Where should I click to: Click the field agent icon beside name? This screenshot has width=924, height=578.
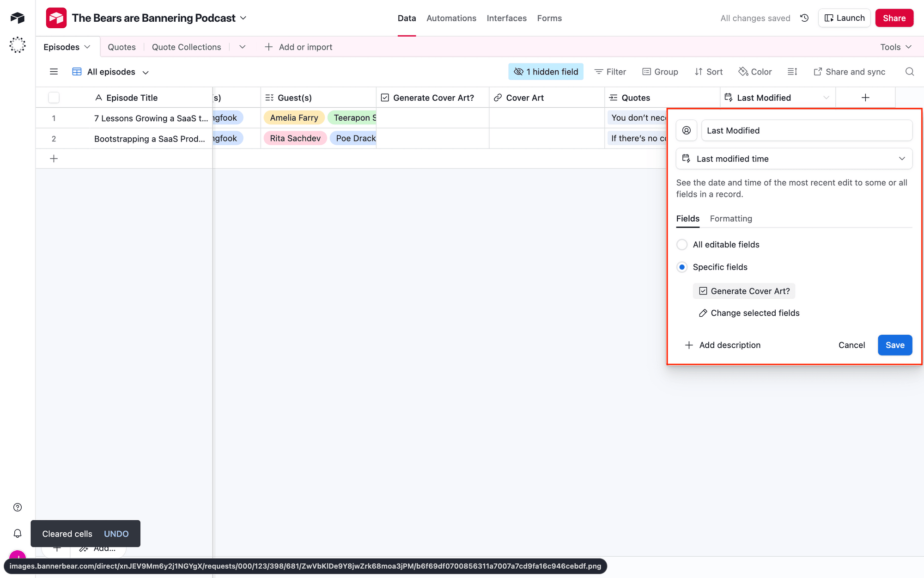pyautogui.click(x=687, y=130)
